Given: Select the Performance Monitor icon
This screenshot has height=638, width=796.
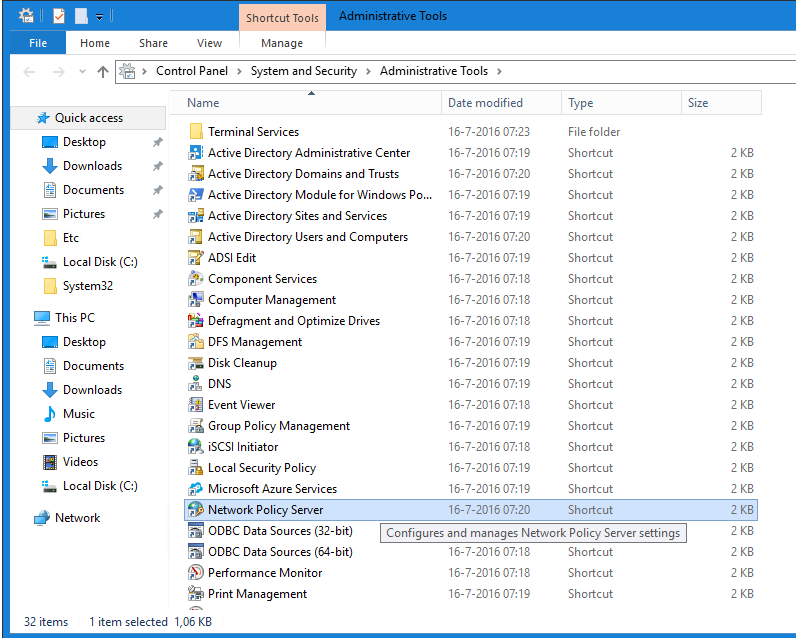Looking at the screenshot, I should tap(196, 573).
